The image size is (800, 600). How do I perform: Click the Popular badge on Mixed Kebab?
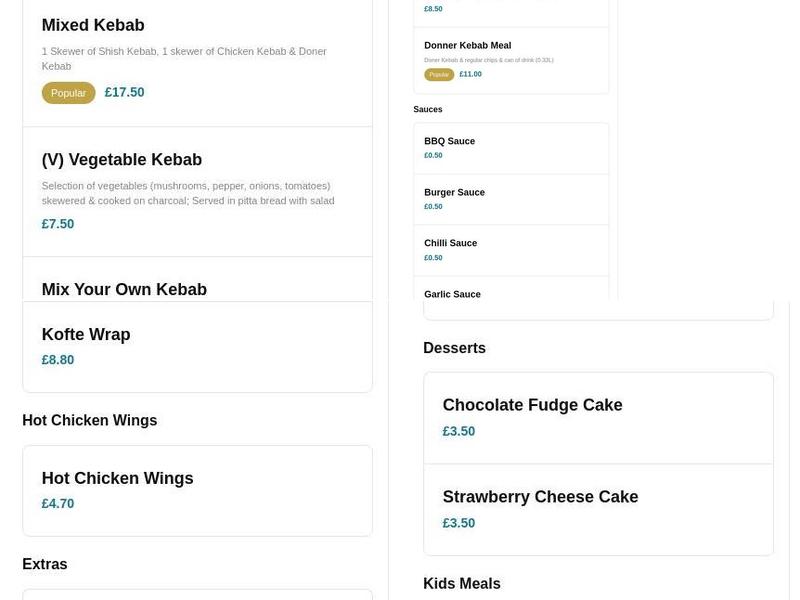click(68, 92)
